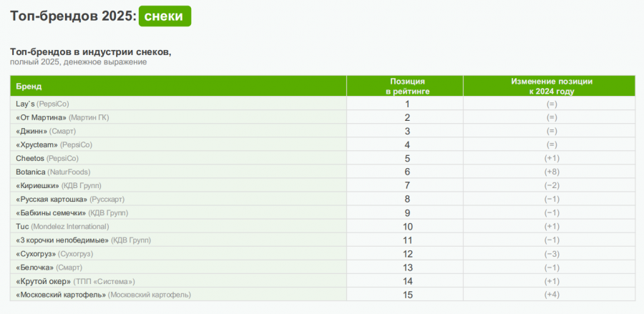
Task: Select the «Бабкины семечки» brand entry
Action: click(51, 212)
